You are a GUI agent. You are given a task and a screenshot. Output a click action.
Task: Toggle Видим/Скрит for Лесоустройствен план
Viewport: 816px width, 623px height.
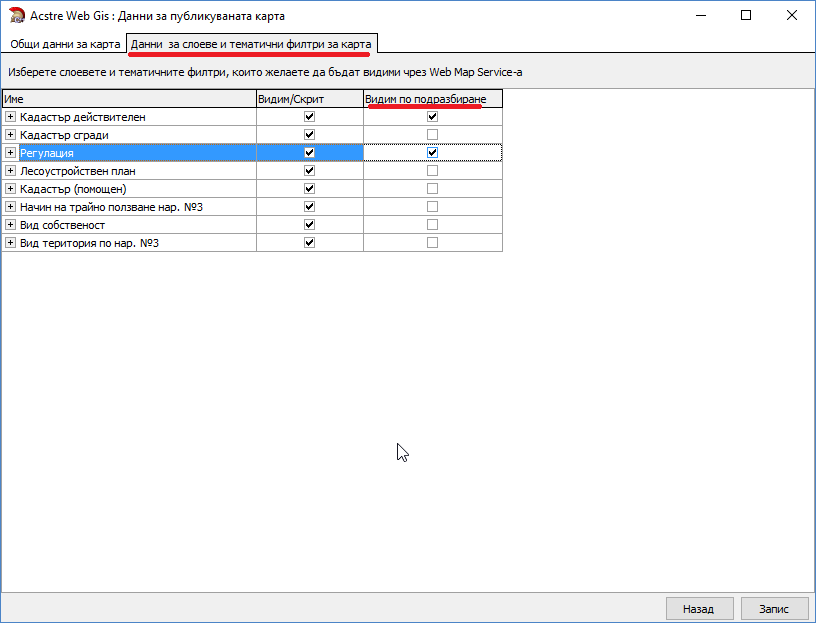coord(309,171)
